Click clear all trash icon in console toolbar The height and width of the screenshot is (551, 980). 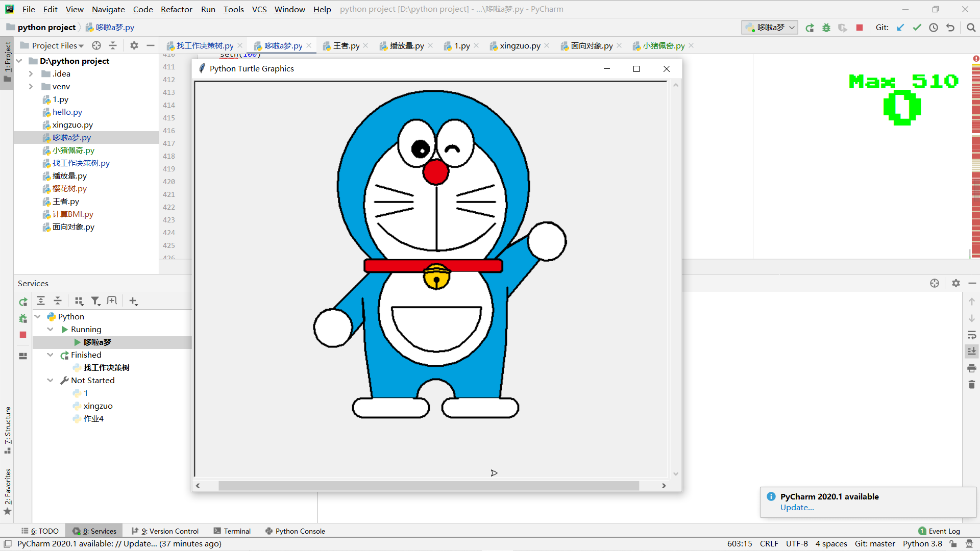pyautogui.click(x=972, y=384)
